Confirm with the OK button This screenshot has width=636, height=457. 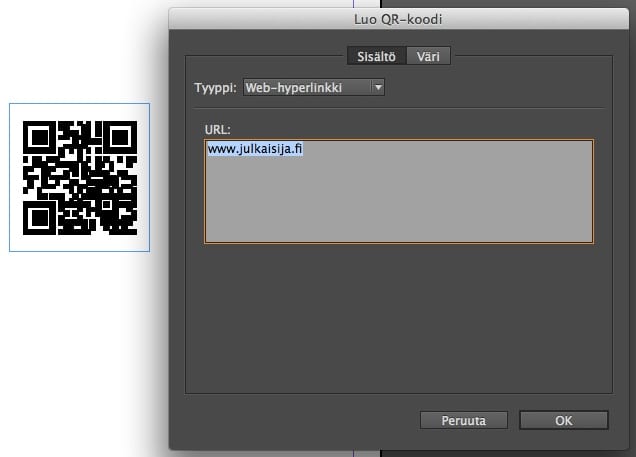[x=563, y=420]
